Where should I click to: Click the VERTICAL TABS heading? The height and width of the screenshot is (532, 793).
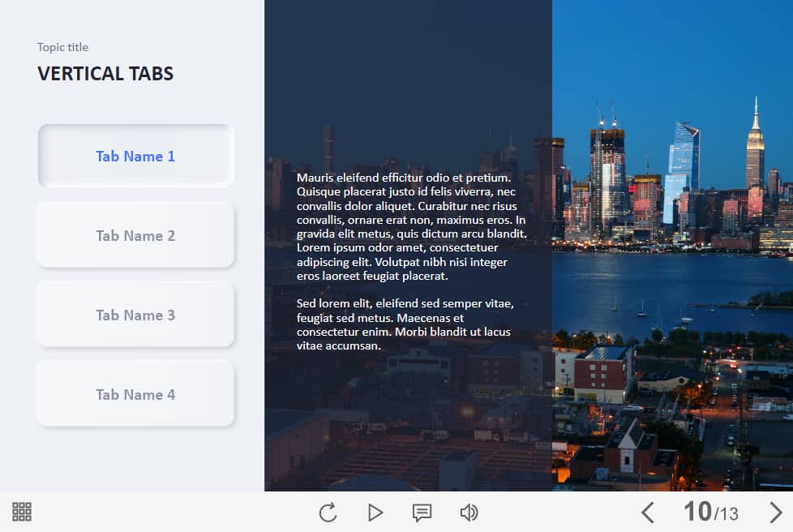pyautogui.click(x=105, y=74)
